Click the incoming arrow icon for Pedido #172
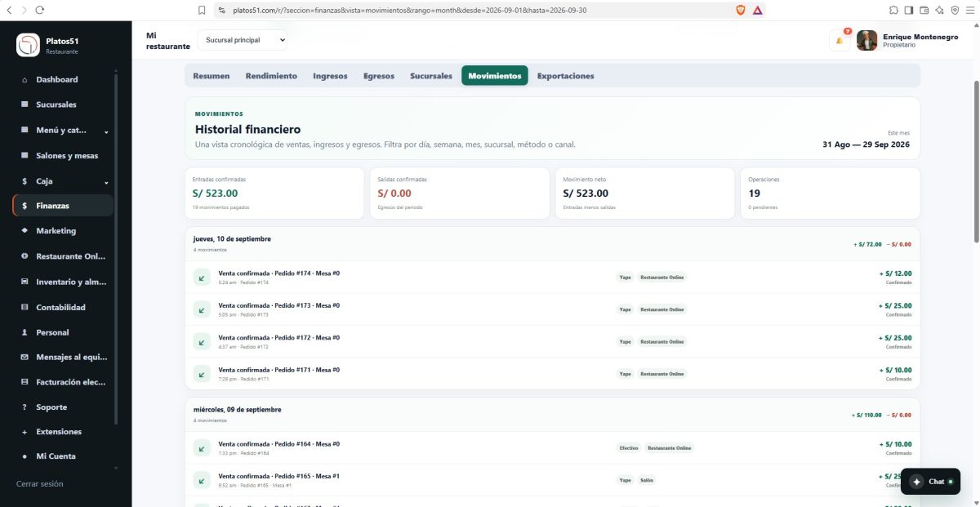Viewport: 980px width, 507px height. pos(202,341)
